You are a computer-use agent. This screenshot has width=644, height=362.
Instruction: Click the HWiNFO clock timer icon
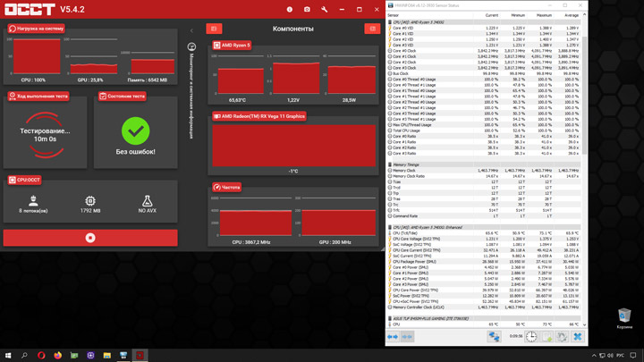coord(531,337)
